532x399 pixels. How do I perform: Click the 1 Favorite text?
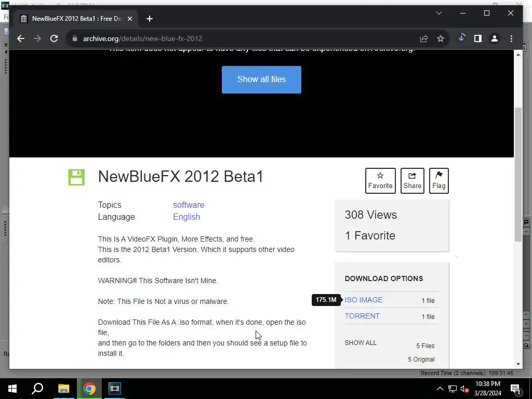pyautogui.click(x=370, y=235)
